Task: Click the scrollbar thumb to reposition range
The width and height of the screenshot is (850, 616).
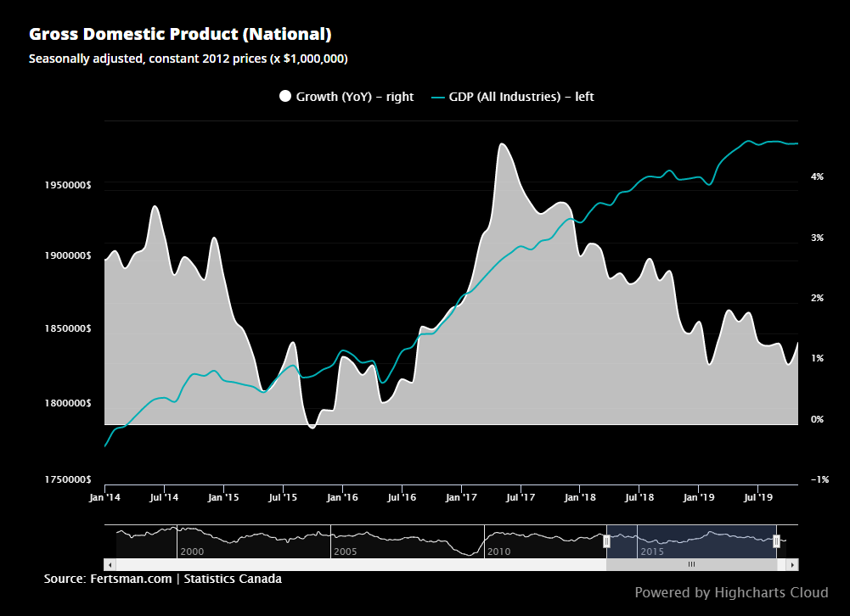Action: click(691, 563)
